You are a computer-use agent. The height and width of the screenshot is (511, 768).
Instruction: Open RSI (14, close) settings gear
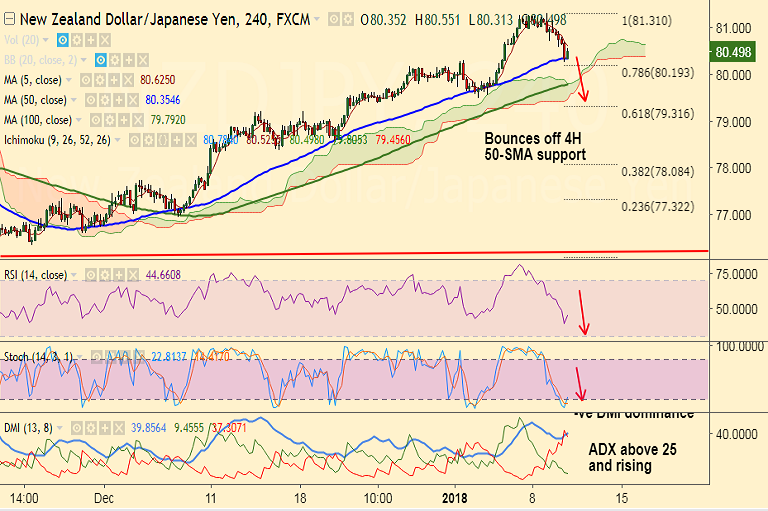tap(105, 275)
